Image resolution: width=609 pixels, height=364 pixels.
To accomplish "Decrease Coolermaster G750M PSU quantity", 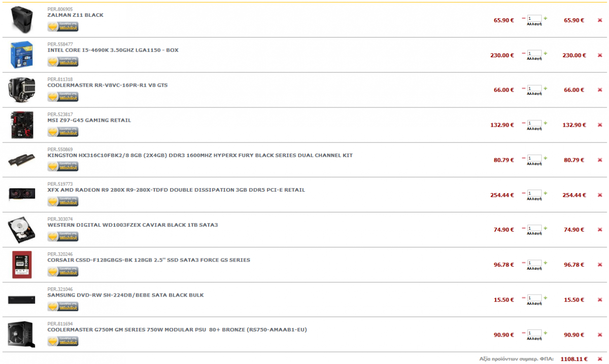I will coord(524,333).
